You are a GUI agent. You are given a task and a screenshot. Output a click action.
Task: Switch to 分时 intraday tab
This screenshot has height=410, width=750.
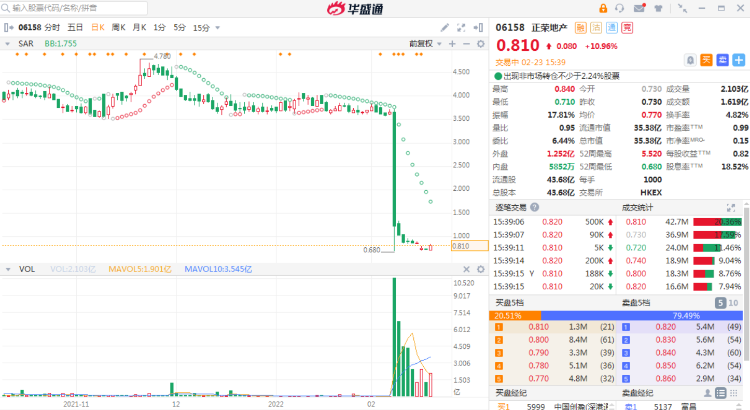tap(52, 28)
